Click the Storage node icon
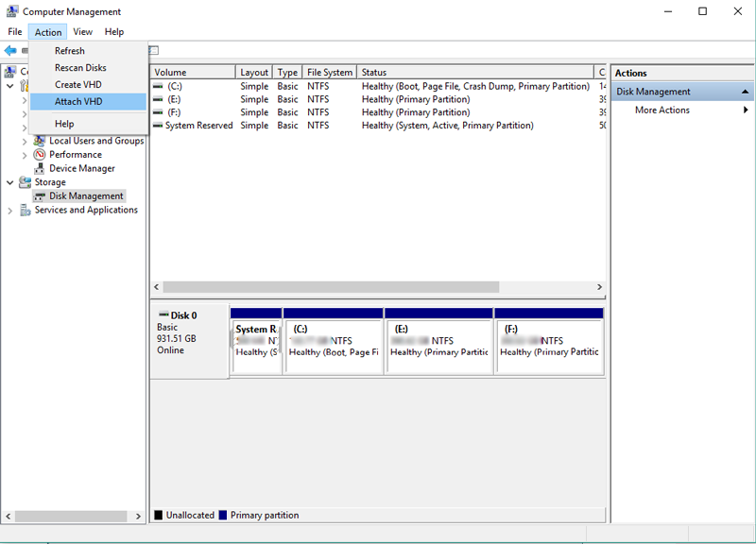 pyautogui.click(x=26, y=182)
